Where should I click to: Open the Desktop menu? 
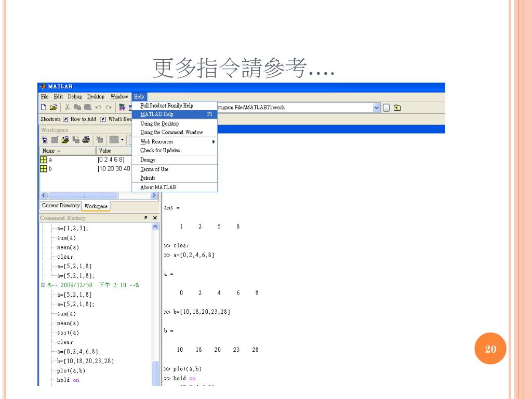pyautogui.click(x=96, y=97)
